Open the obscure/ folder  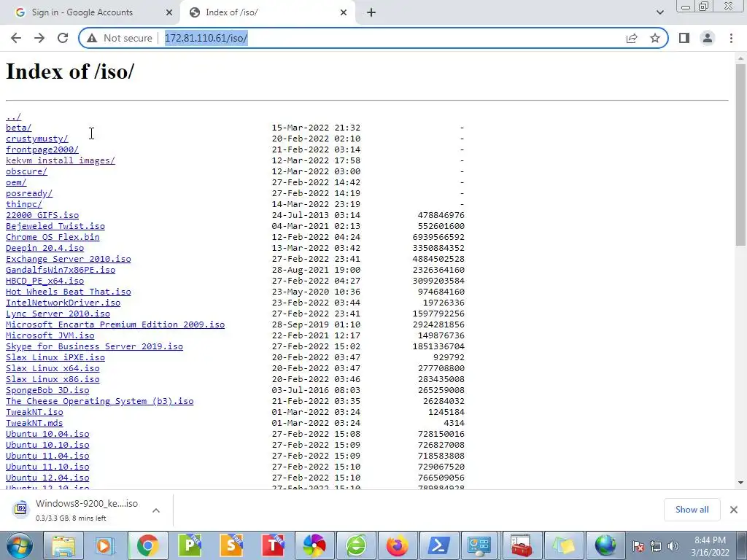[x=26, y=171]
